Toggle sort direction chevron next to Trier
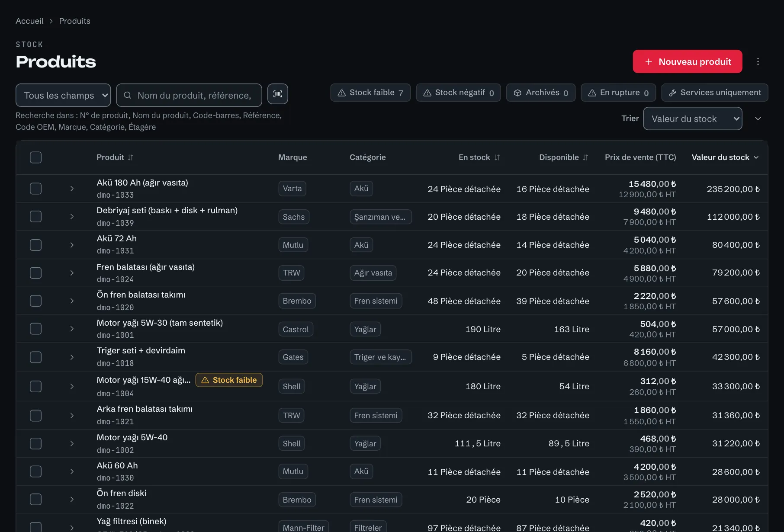Image resolution: width=784 pixels, height=532 pixels. point(758,119)
